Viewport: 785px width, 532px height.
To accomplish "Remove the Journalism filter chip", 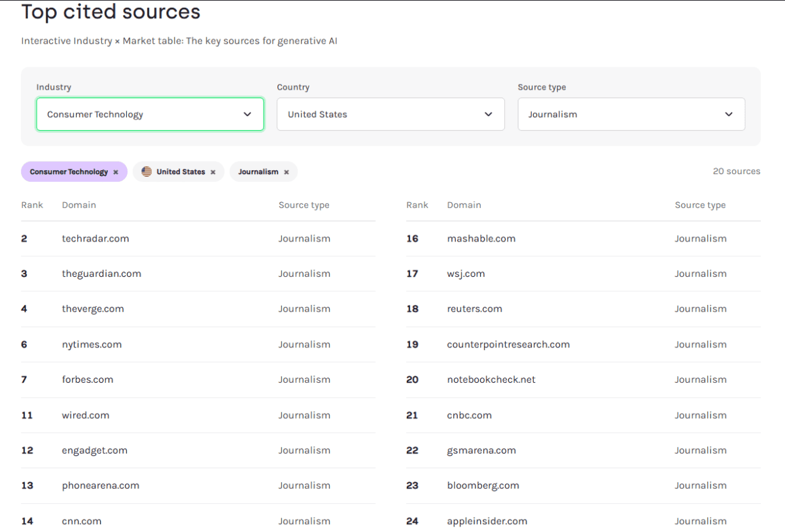I will (x=286, y=172).
